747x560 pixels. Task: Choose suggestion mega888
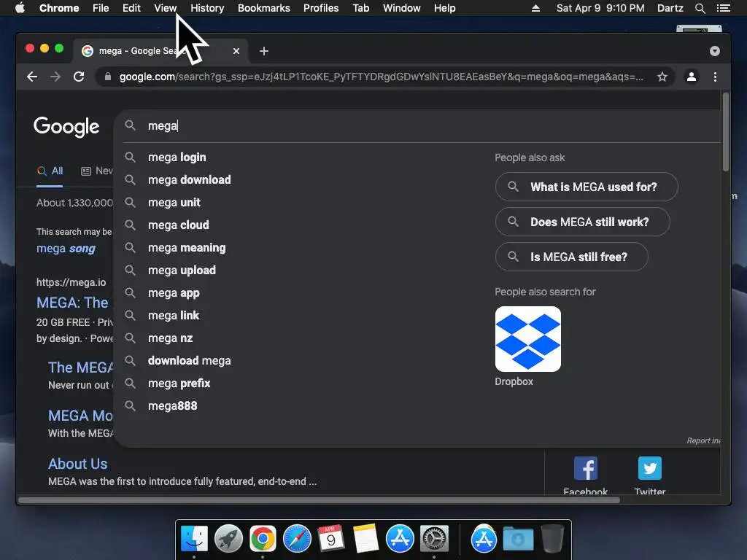pyautogui.click(x=172, y=405)
